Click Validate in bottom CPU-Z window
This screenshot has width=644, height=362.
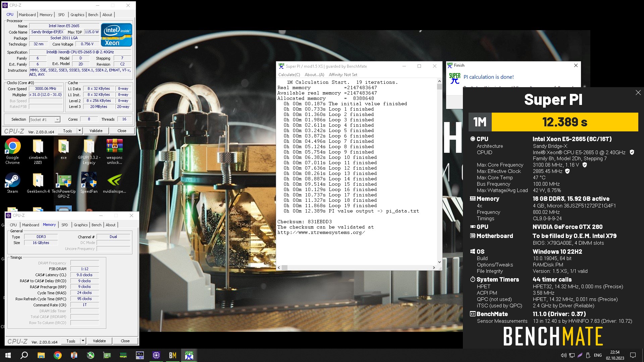[x=99, y=341]
